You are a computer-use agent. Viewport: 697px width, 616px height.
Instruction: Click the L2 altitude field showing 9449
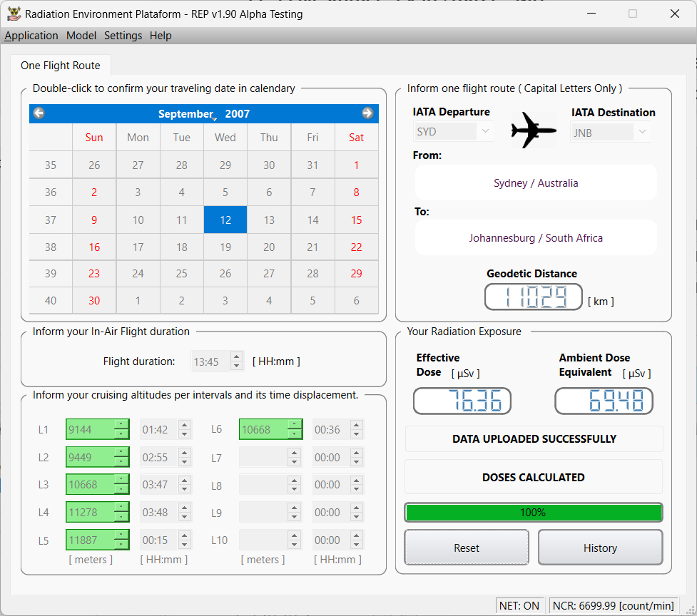pos(89,457)
